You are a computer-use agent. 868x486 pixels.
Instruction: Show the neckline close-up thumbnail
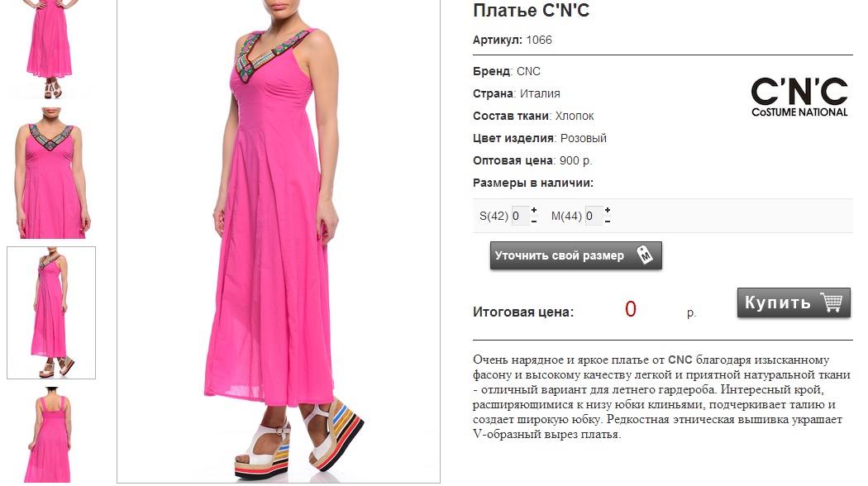pos(51,174)
